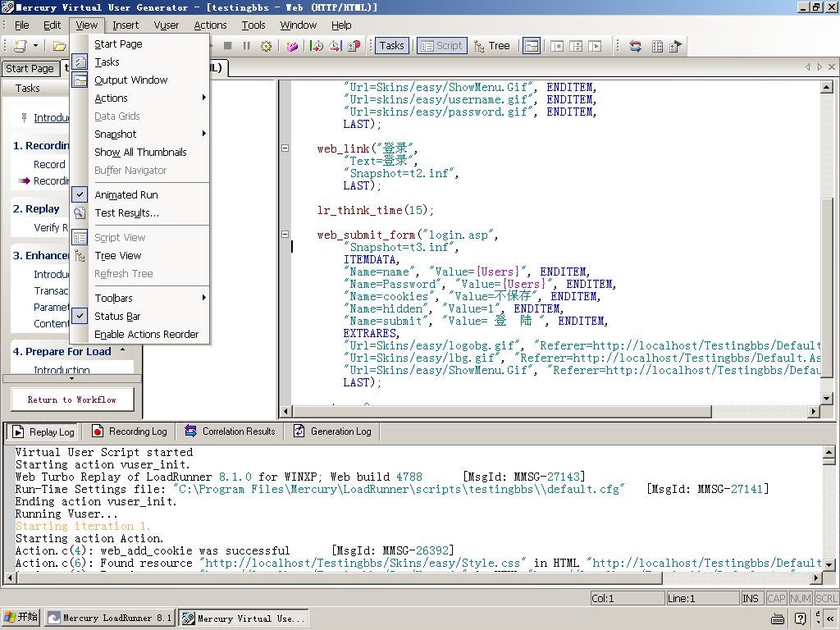Screen dimensions: 840x630
Task: Open Run-Time Settings gear icon
Action: click(x=266, y=46)
